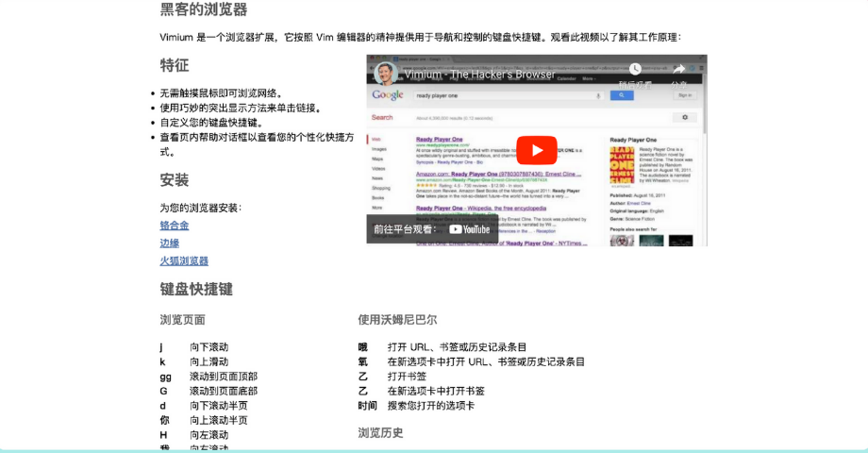The height and width of the screenshot is (453, 868).
Task: Click the heading "黑客的浏览器"
Action: click(204, 9)
